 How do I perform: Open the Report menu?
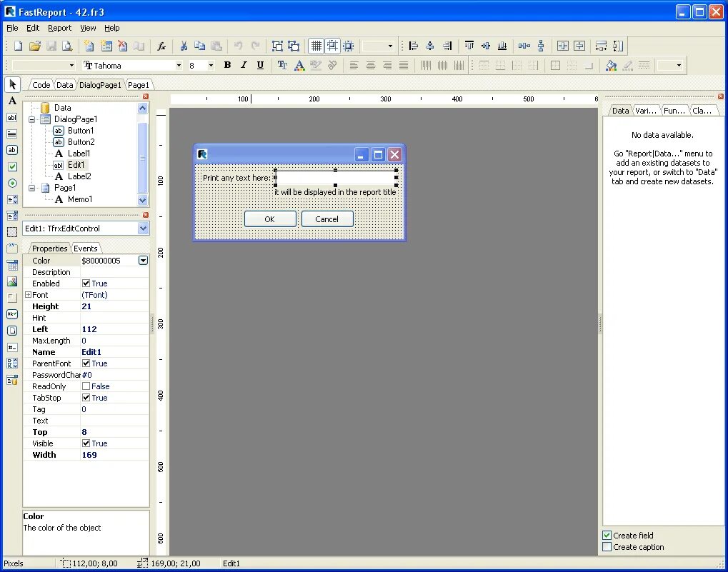(59, 28)
